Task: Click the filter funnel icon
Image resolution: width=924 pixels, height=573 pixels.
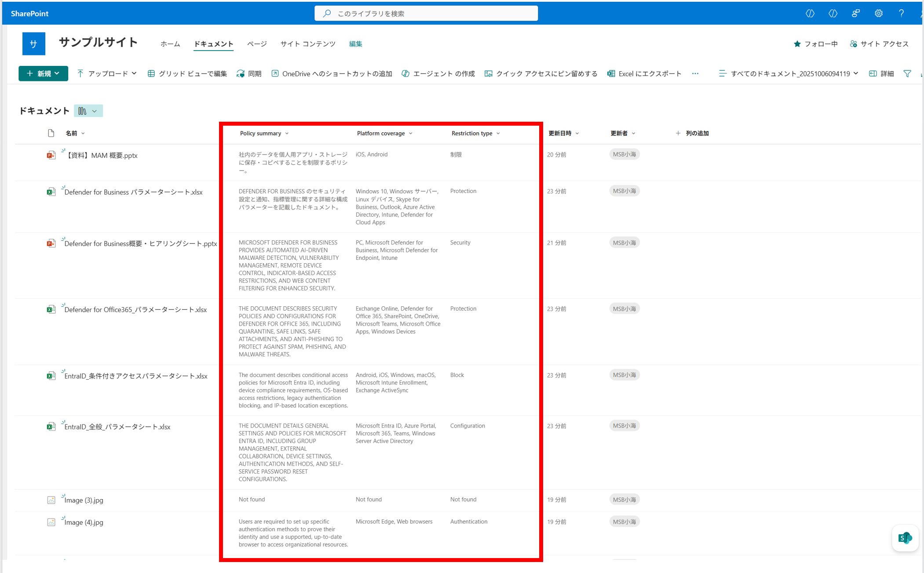Action: tap(907, 73)
